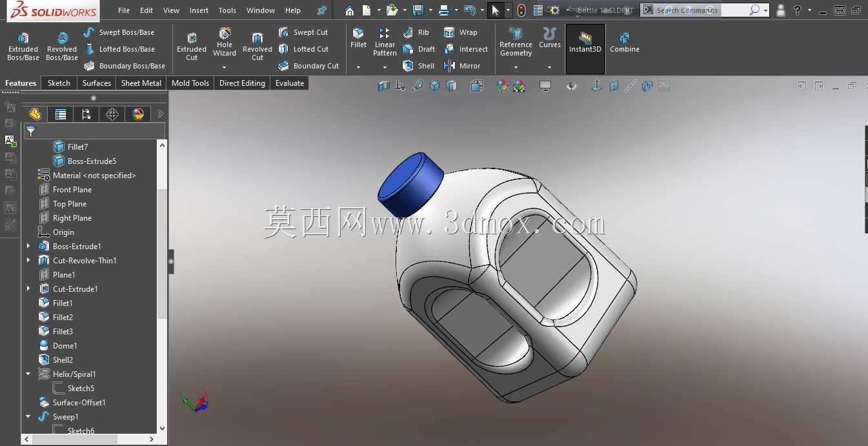Click the Edit Appearance color ball icon

(503, 86)
